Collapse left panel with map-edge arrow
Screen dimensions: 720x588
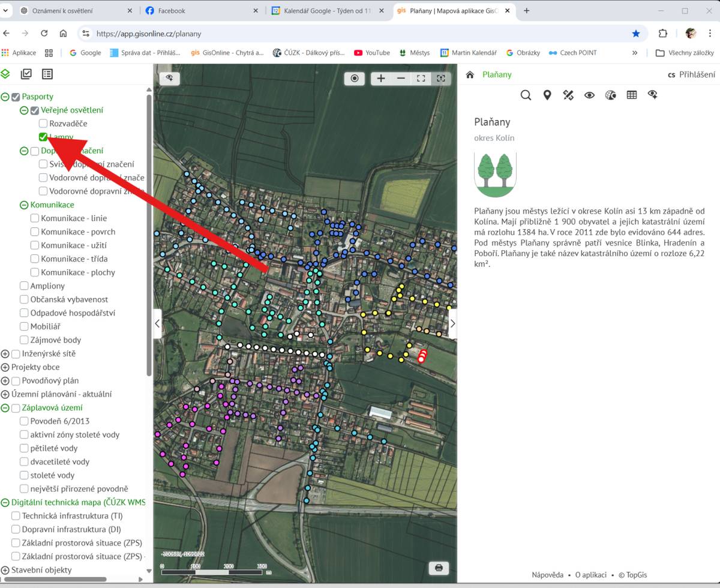157,323
